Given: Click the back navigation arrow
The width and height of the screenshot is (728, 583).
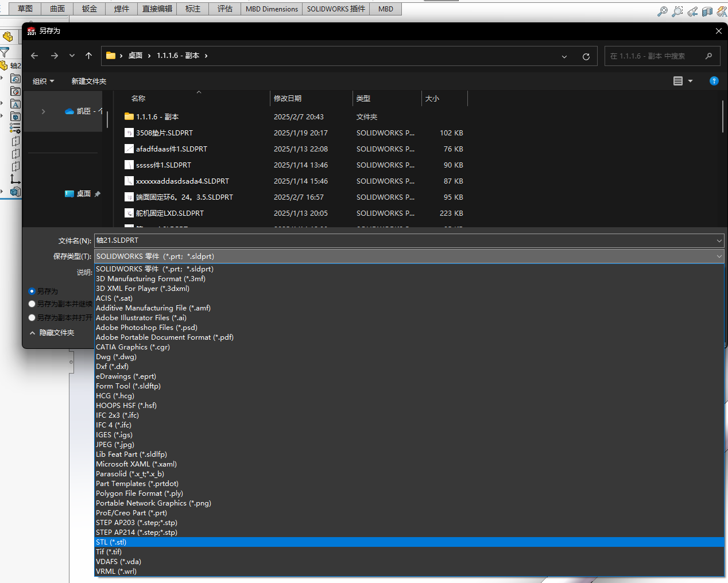Looking at the screenshot, I should (34, 56).
